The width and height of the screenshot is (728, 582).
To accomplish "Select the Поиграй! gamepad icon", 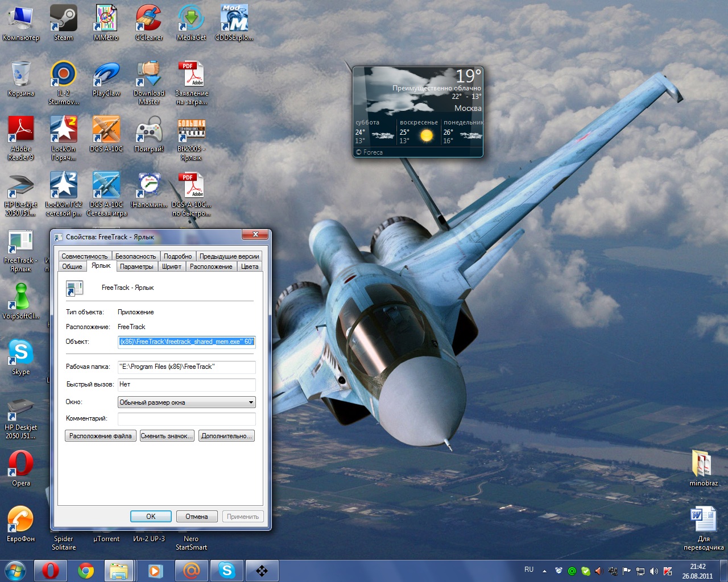I will 149,134.
